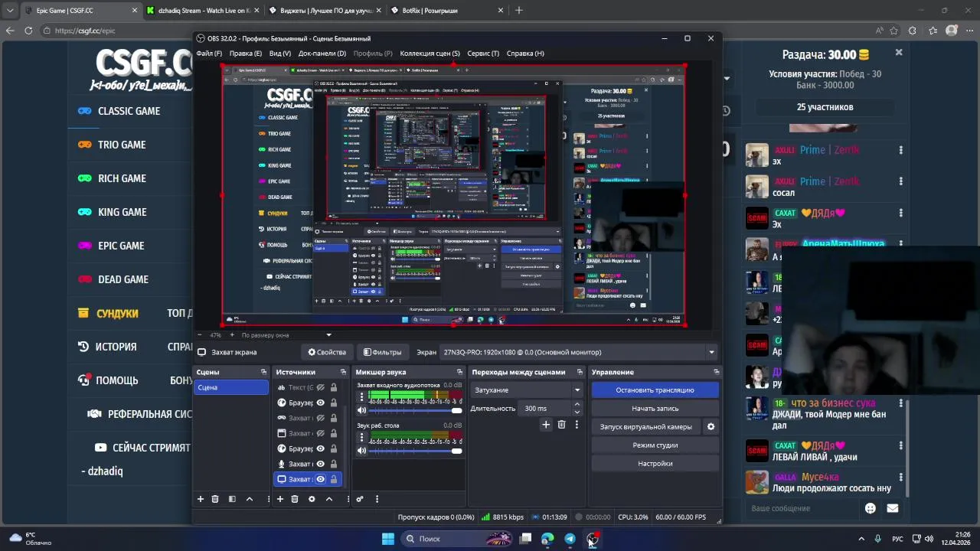Viewport: 980px width, 551px height.
Task: Open preview scale dropdown По размеру окна
Action: tap(286, 335)
